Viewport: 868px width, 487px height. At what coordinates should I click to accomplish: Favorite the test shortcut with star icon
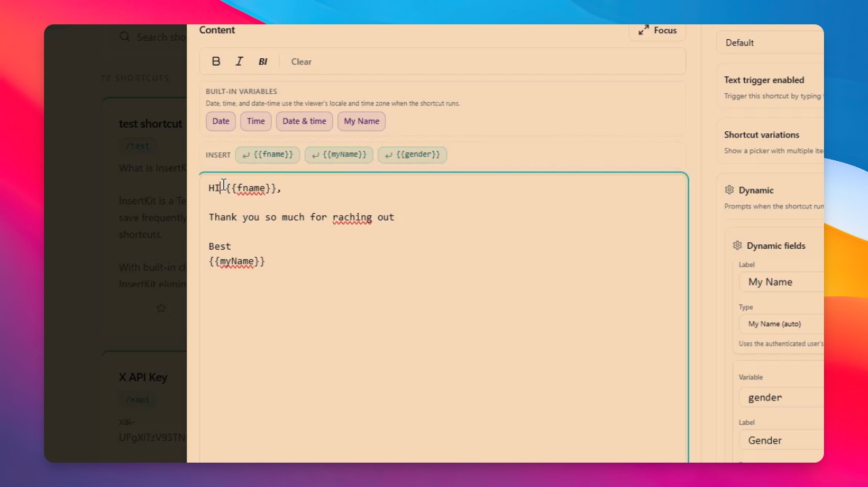coord(161,308)
